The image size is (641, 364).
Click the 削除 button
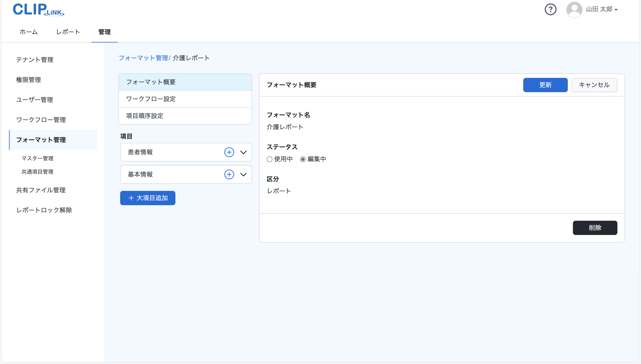click(x=595, y=228)
